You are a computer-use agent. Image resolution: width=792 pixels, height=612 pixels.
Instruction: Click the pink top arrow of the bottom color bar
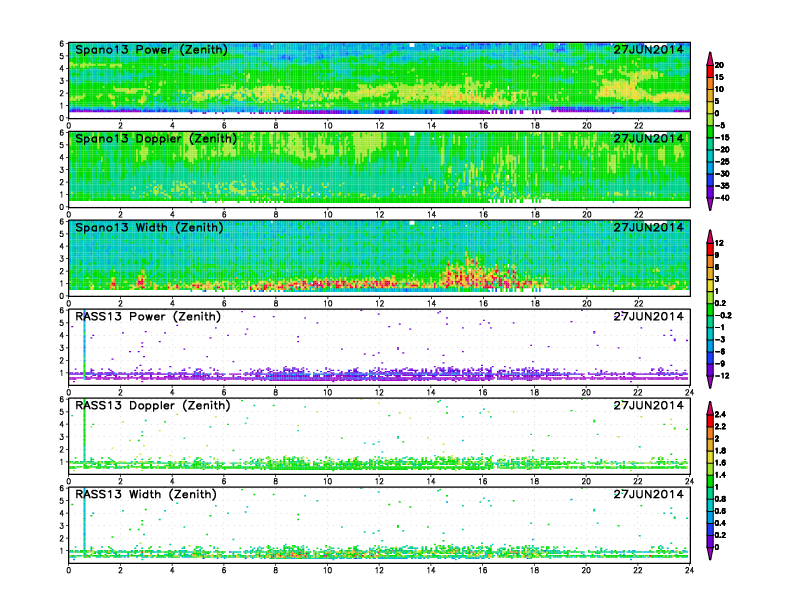click(710, 407)
